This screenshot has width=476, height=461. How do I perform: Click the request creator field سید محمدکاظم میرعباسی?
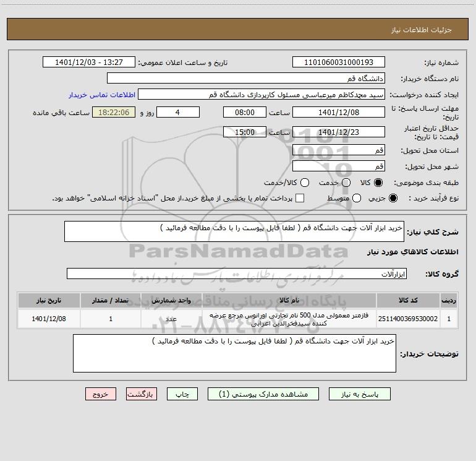[261, 95]
